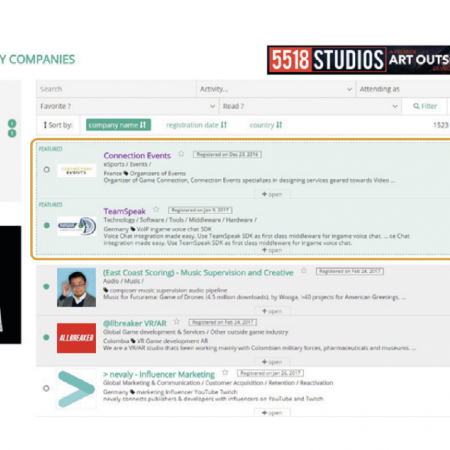Click the 1523 results count

pyautogui.click(x=441, y=125)
